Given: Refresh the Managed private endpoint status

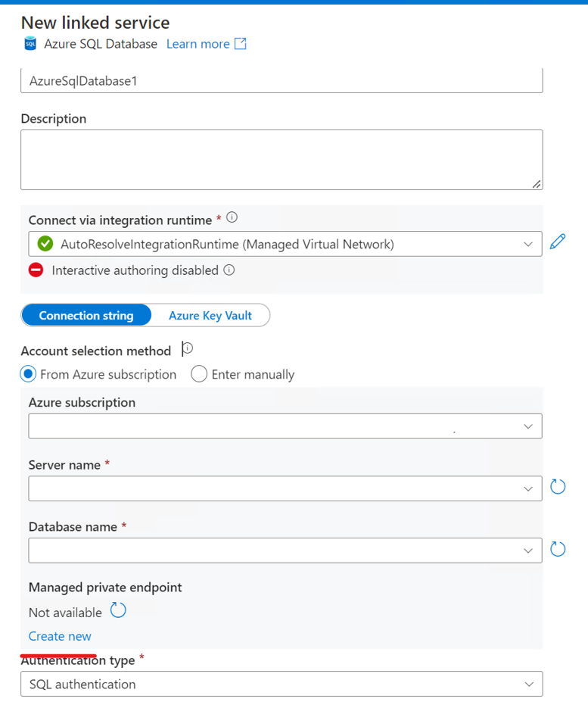Looking at the screenshot, I should point(117,610).
